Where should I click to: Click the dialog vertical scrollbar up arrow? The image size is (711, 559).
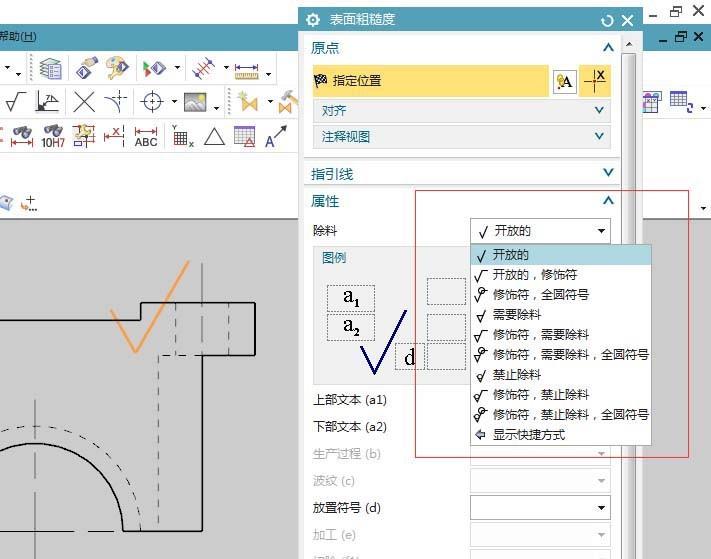(x=629, y=44)
